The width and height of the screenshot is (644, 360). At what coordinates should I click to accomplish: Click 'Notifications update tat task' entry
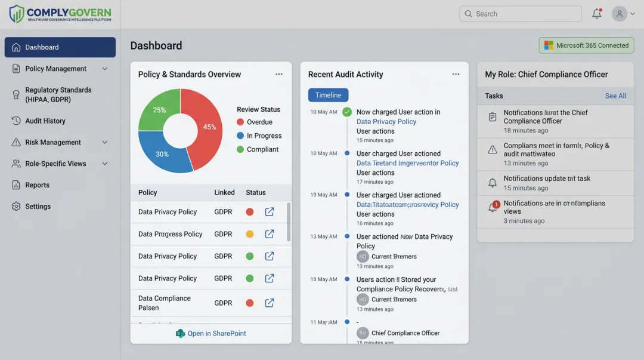click(x=555, y=183)
